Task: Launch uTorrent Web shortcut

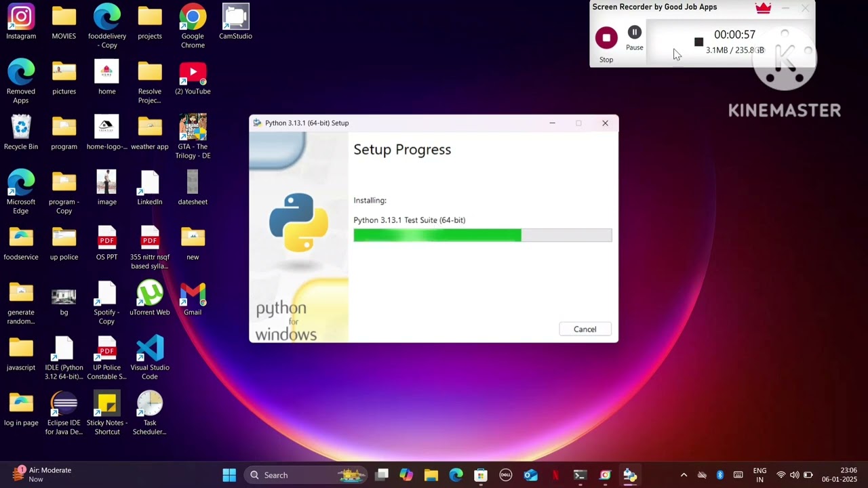Action: click(150, 298)
